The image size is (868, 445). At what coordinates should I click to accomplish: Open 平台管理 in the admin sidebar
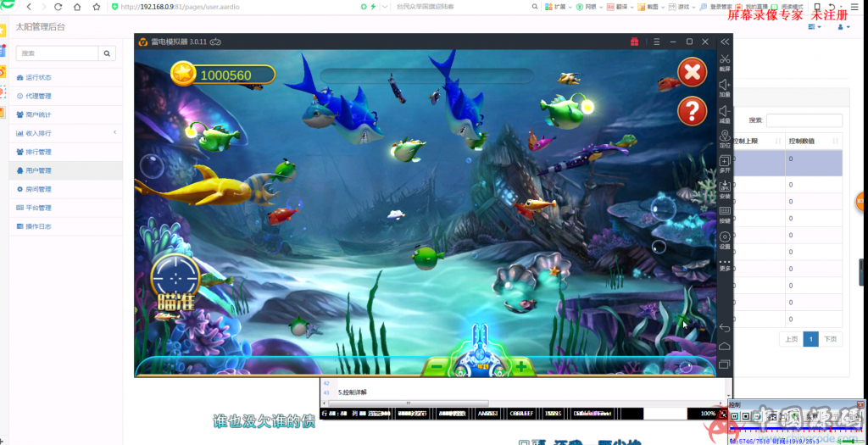[65, 208]
